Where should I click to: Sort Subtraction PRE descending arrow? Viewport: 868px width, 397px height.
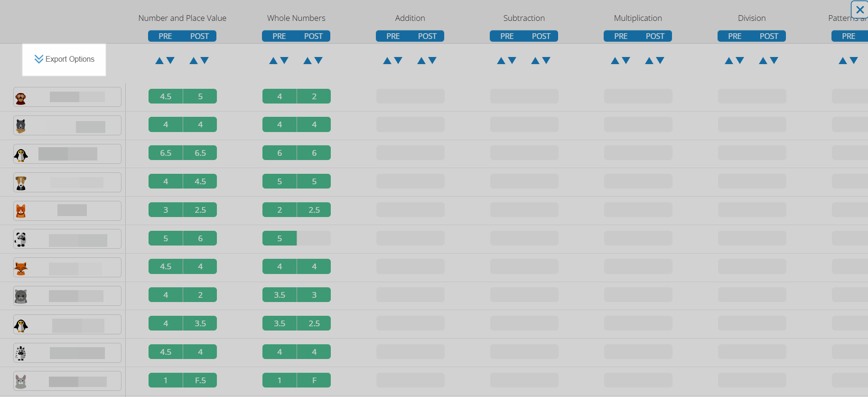pyautogui.click(x=512, y=60)
